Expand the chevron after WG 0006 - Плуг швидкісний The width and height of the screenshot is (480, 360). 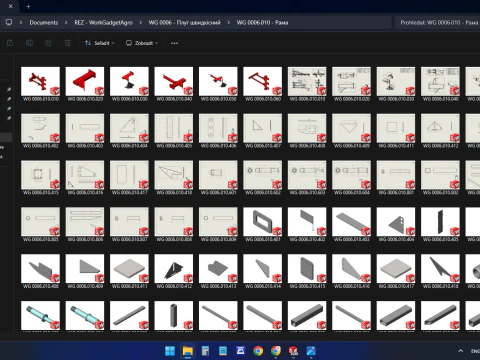(x=229, y=22)
